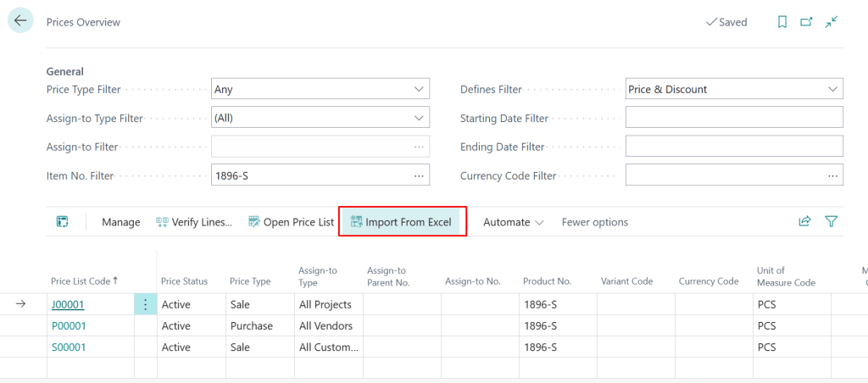Click the bookmark icon

782,22
